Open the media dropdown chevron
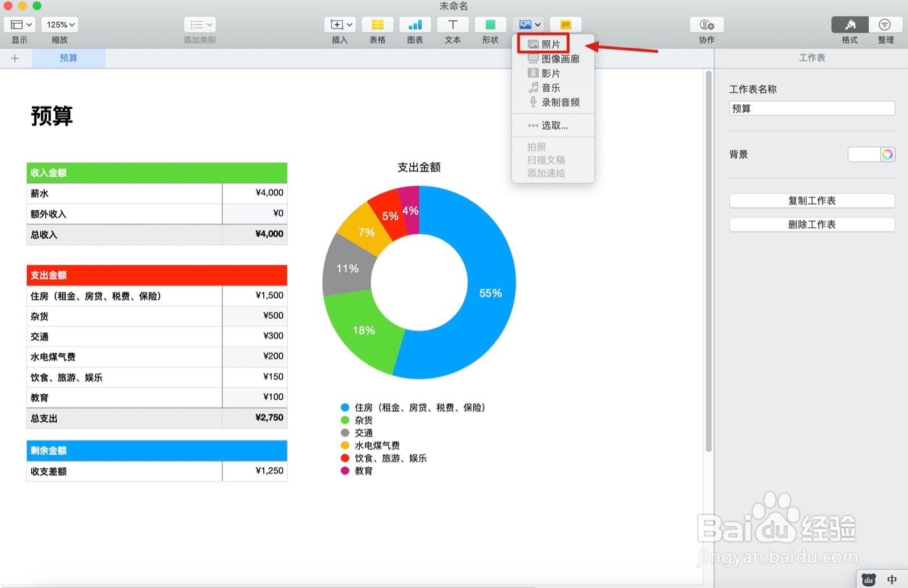 point(537,24)
